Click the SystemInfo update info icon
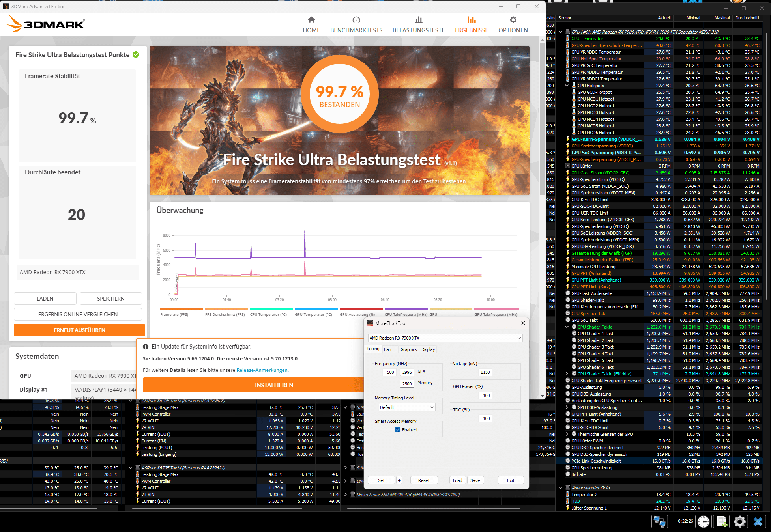This screenshot has height=532, width=771. click(x=146, y=347)
